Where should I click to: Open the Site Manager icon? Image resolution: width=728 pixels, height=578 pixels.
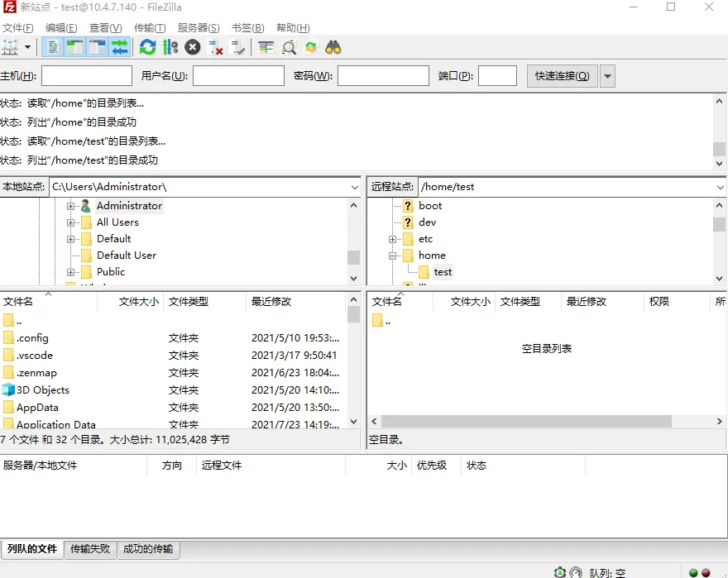10,47
